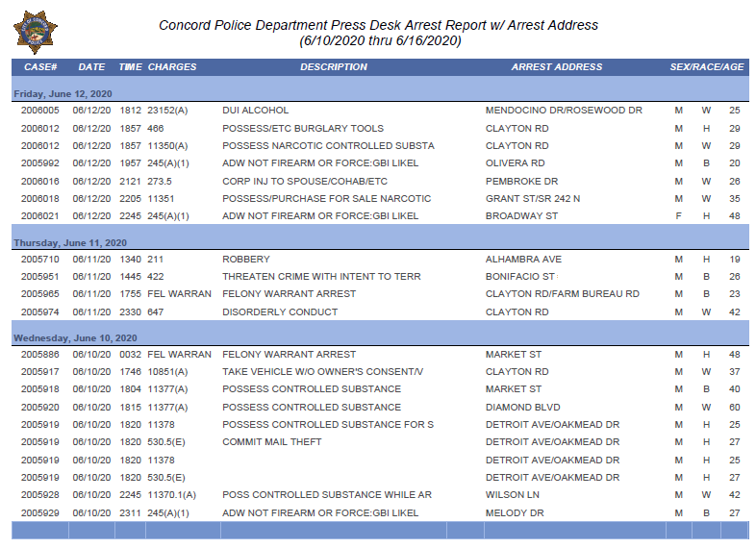Select the DUI ALCOHOL description
Screen dimensions: 756x548
pyautogui.click(x=256, y=111)
